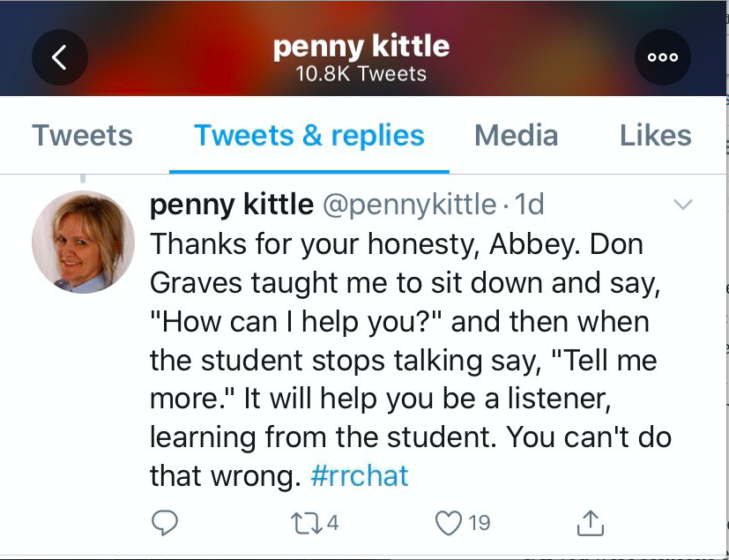
Task: Click the 1d timestamp of the tweet
Action: click(530, 205)
